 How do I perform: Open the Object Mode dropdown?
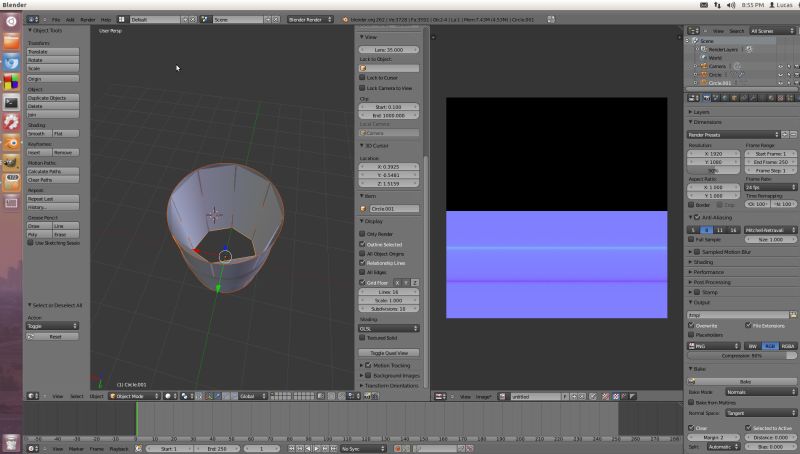pyautogui.click(x=134, y=396)
